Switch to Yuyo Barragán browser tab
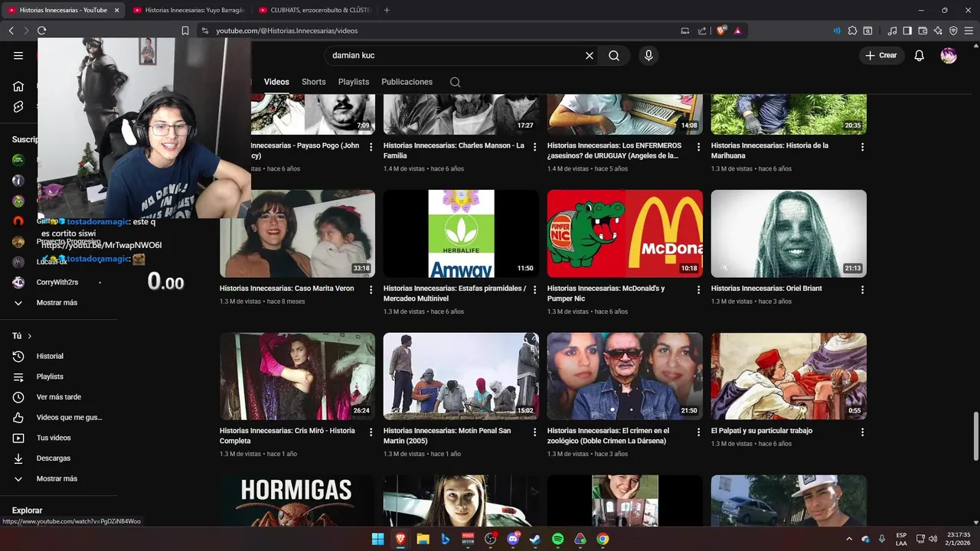The height and width of the screenshot is (551, 980). (188, 10)
